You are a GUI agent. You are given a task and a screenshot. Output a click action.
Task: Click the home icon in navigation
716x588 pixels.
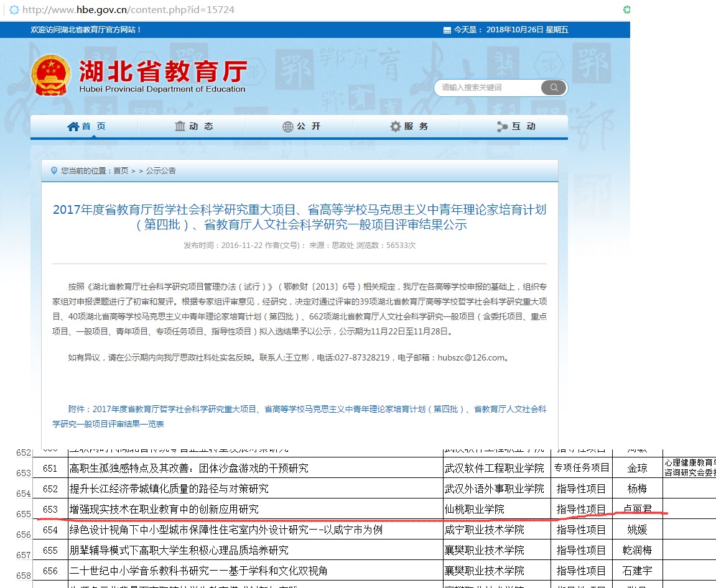[73, 127]
